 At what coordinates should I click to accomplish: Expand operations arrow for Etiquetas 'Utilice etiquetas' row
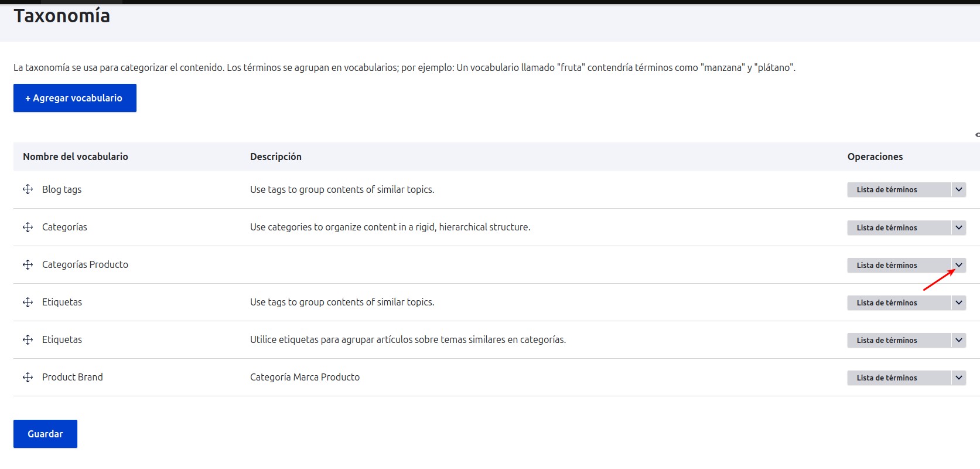coord(958,340)
